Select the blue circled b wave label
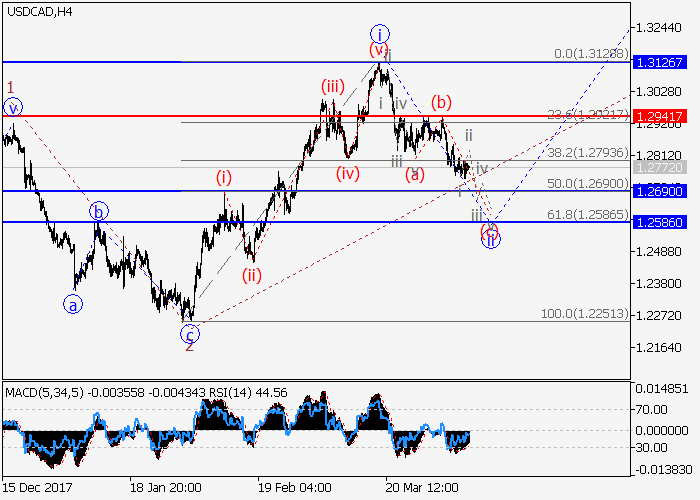The width and height of the screenshot is (700, 500). tap(98, 211)
